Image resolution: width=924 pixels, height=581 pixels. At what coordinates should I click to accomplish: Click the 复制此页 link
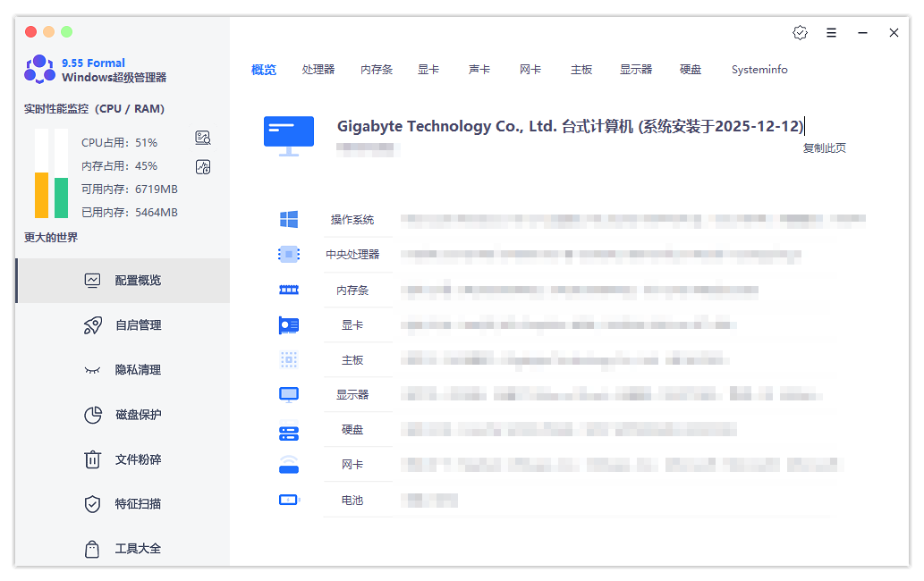(825, 148)
